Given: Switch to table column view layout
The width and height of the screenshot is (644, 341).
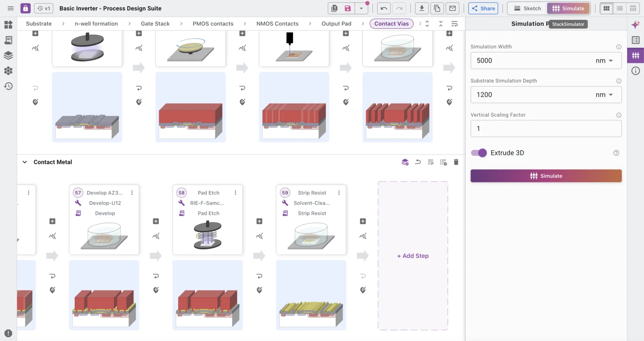Looking at the screenshot, I should coord(633,8).
